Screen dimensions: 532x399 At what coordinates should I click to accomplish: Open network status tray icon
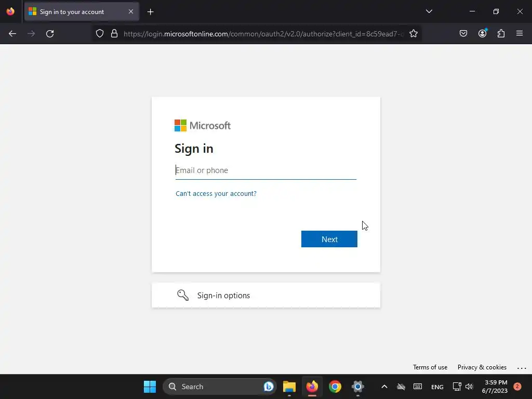coord(457,387)
